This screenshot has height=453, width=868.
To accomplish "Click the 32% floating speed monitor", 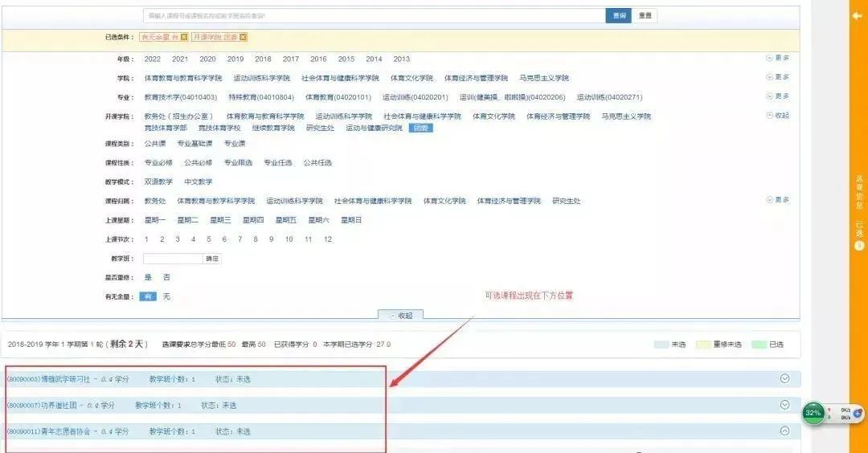I will pos(813,413).
